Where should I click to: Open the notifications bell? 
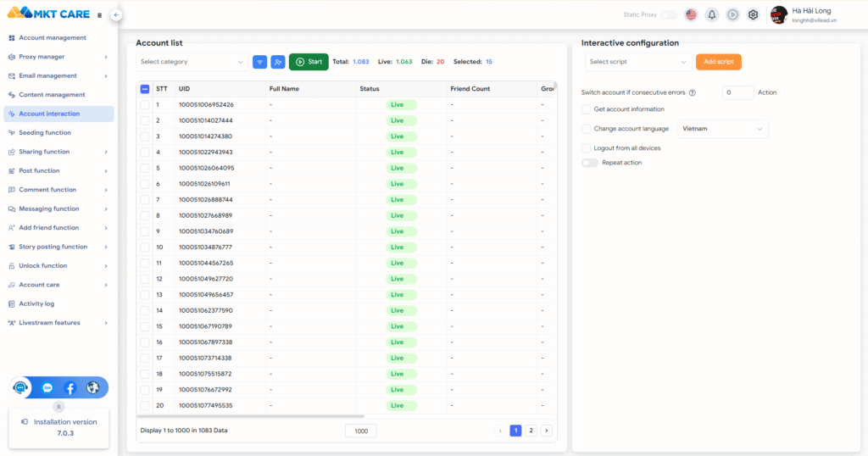[x=712, y=14]
